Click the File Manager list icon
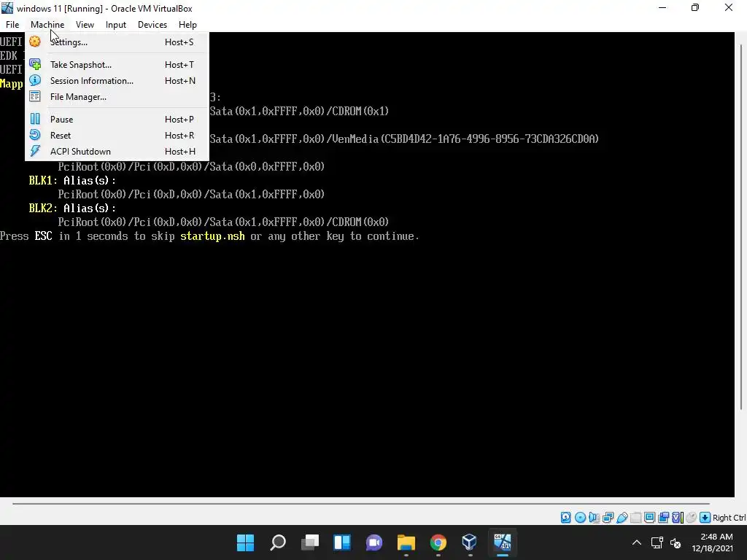 point(35,97)
